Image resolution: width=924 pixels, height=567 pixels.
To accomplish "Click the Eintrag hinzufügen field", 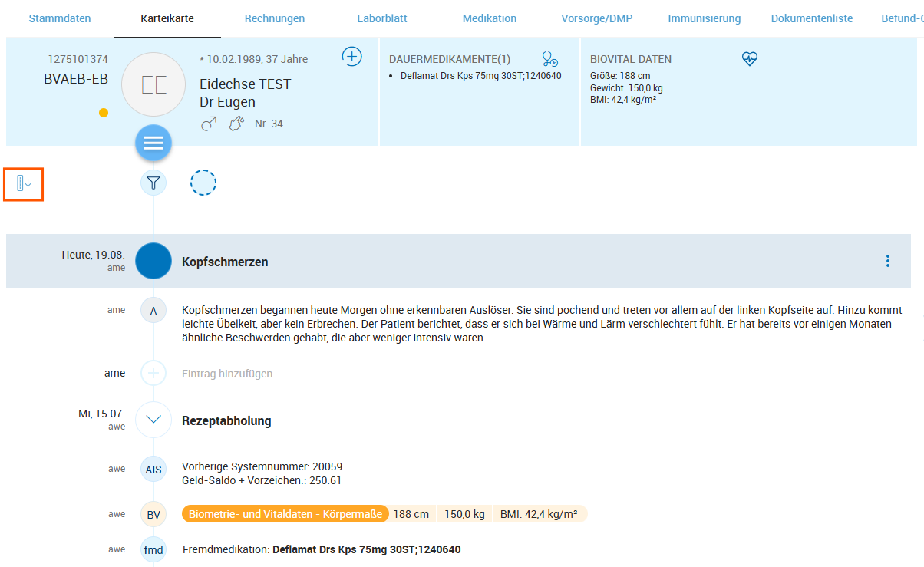I will pyautogui.click(x=227, y=374).
